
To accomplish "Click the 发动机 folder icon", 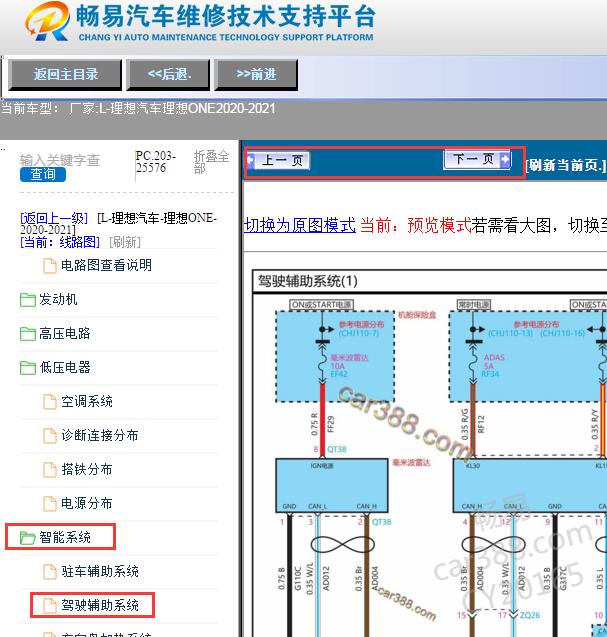I will point(28,300).
